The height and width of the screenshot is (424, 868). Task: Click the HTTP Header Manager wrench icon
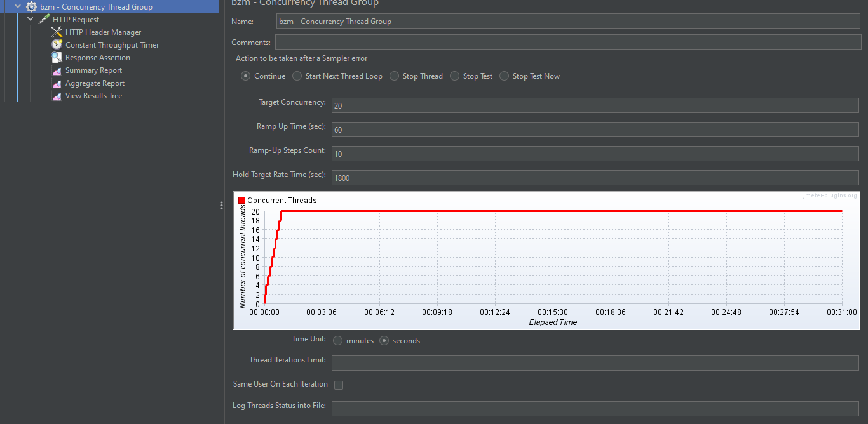(x=56, y=32)
